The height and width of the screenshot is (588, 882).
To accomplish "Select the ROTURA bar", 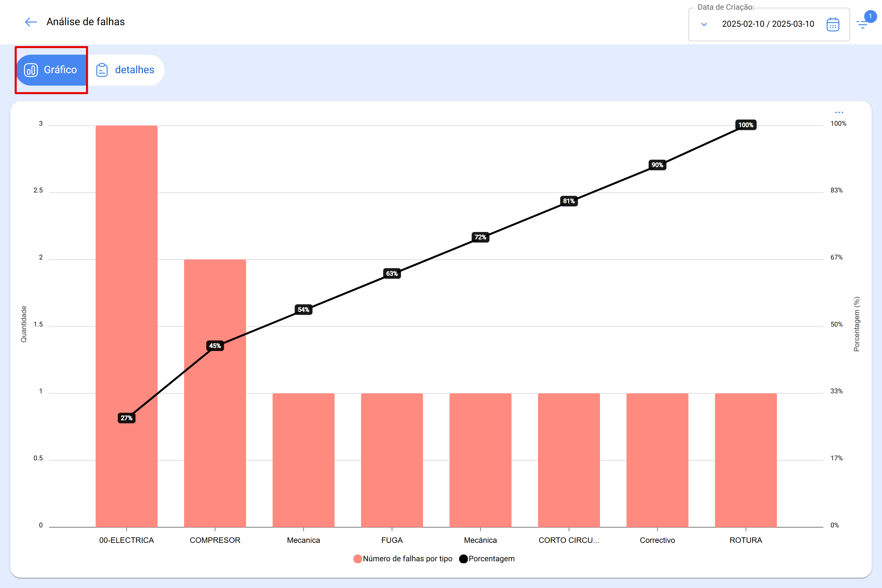I will click(x=746, y=460).
